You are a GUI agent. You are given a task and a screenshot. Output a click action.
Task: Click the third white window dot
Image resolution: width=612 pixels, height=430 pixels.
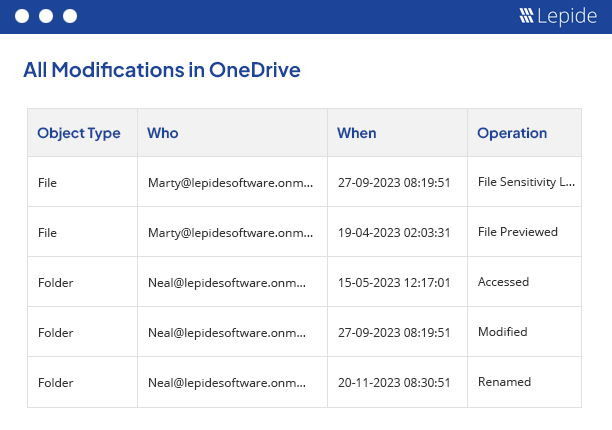click(70, 16)
